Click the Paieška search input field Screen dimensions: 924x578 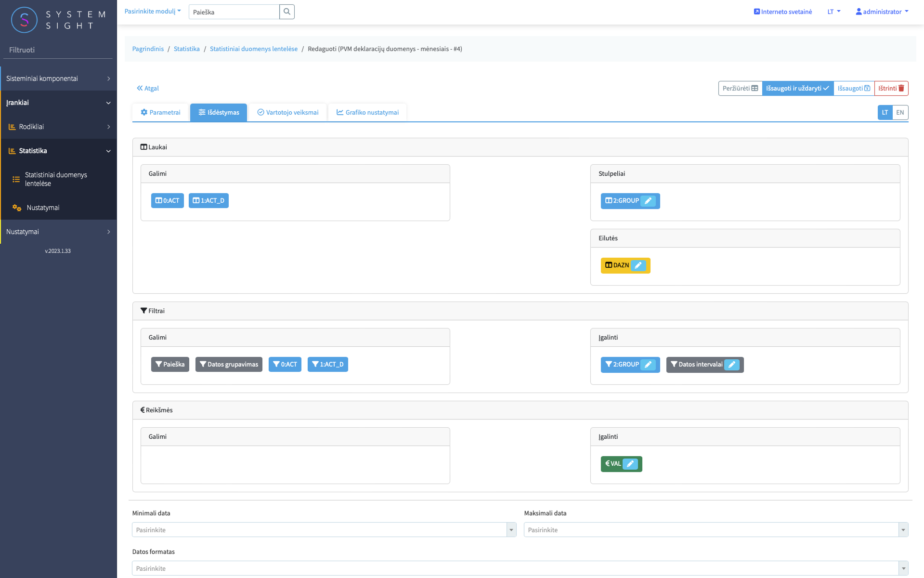(234, 12)
